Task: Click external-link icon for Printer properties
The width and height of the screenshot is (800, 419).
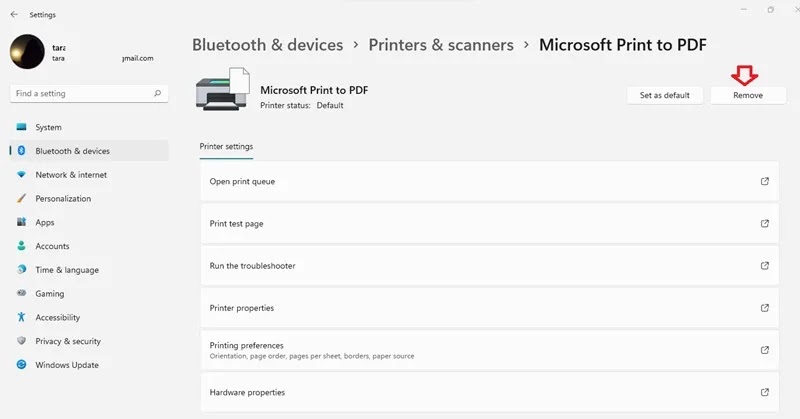Action: click(x=764, y=308)
